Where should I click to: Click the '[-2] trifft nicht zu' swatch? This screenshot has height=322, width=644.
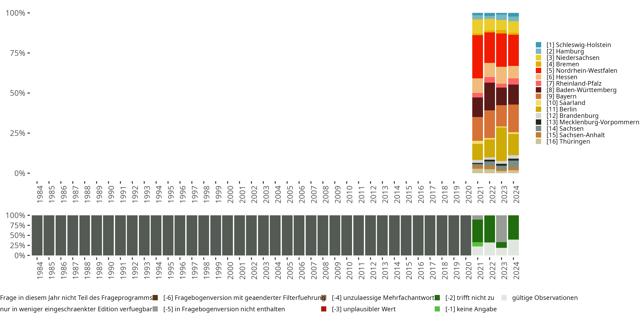[437, 298]
